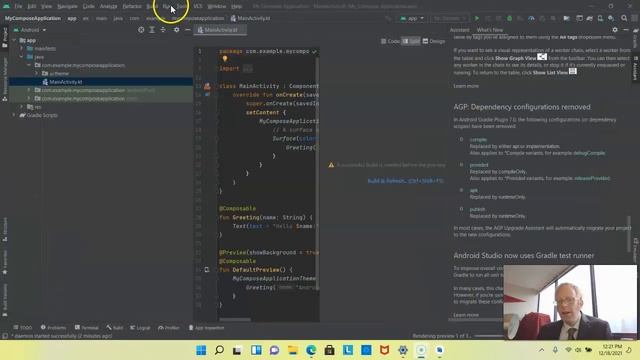Click the green Debug bug icon
Screen dimensions: 640x360
coord(509,18)
